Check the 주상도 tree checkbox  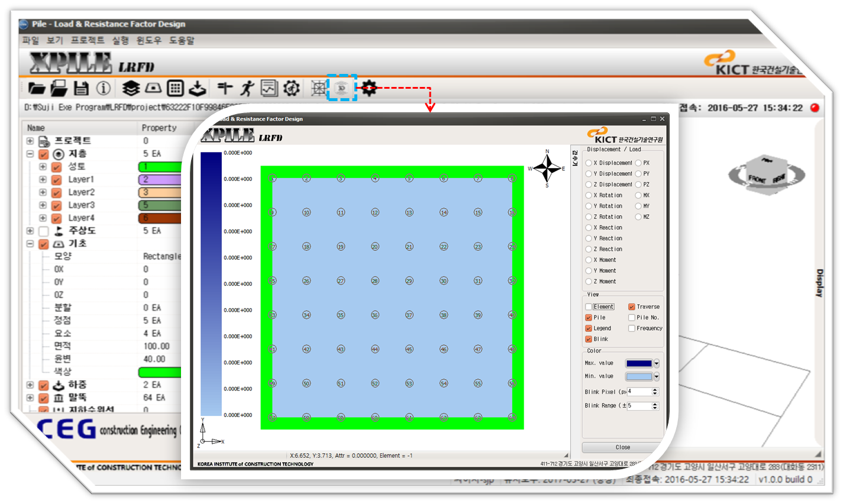tap(43, 231)
